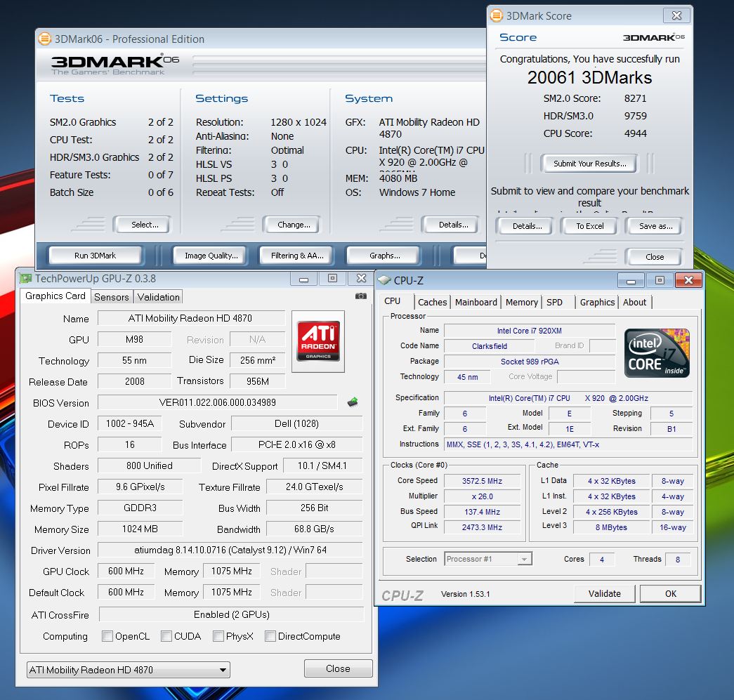Image resolution: width=734 pixels, height=700 pixels.
Task: Click the QPI Link 2473.3 MHz value
Action: 482,527
